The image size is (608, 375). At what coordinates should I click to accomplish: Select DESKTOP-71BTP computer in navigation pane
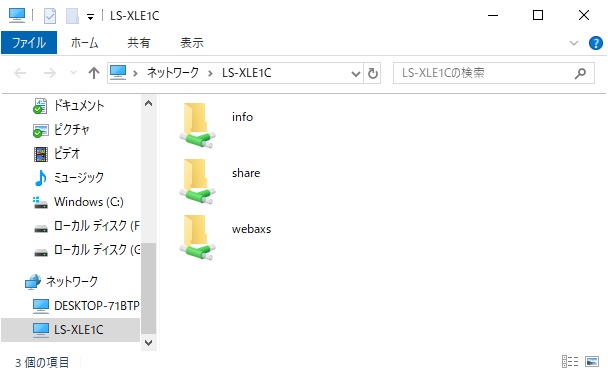point(97,306)
